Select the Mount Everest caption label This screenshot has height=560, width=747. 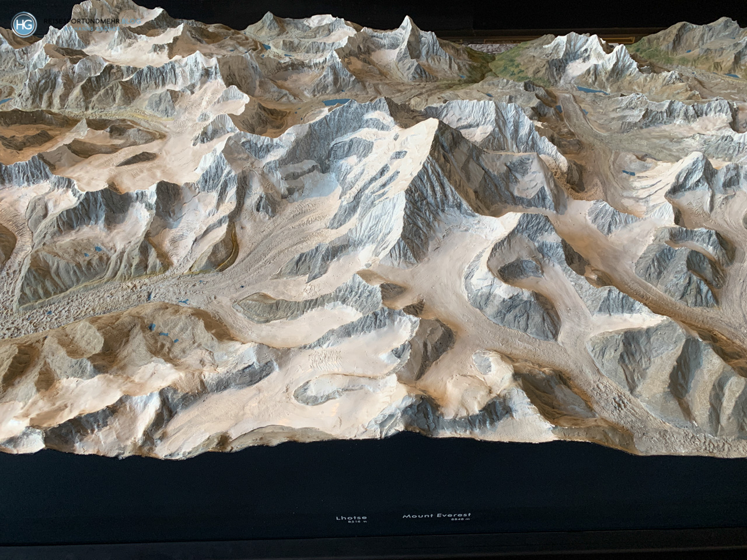[438, 516]
